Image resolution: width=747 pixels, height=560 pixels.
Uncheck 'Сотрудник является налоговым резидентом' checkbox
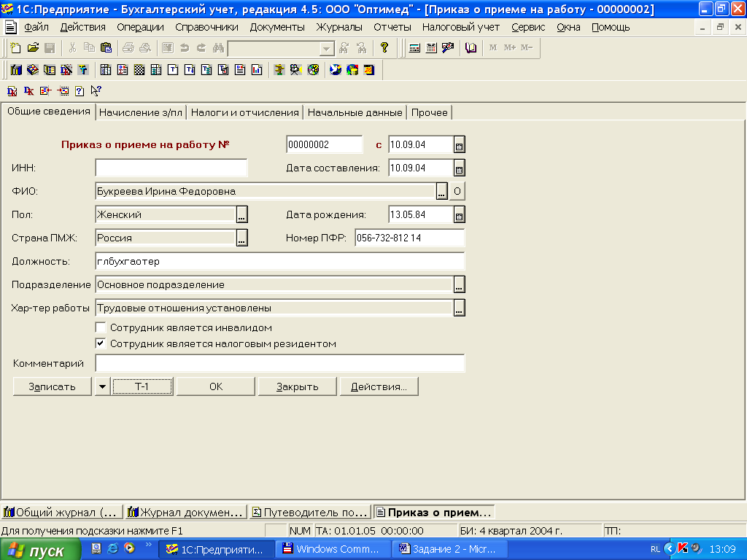[x=101, y=343]
